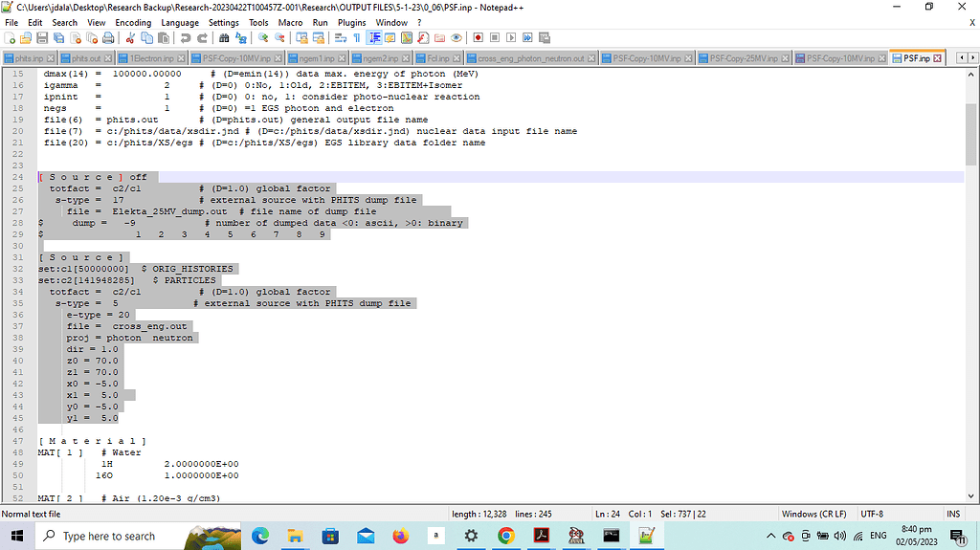Toggle synchronize horizontal scrolling icon
The image size is (980, 550).
318,38
